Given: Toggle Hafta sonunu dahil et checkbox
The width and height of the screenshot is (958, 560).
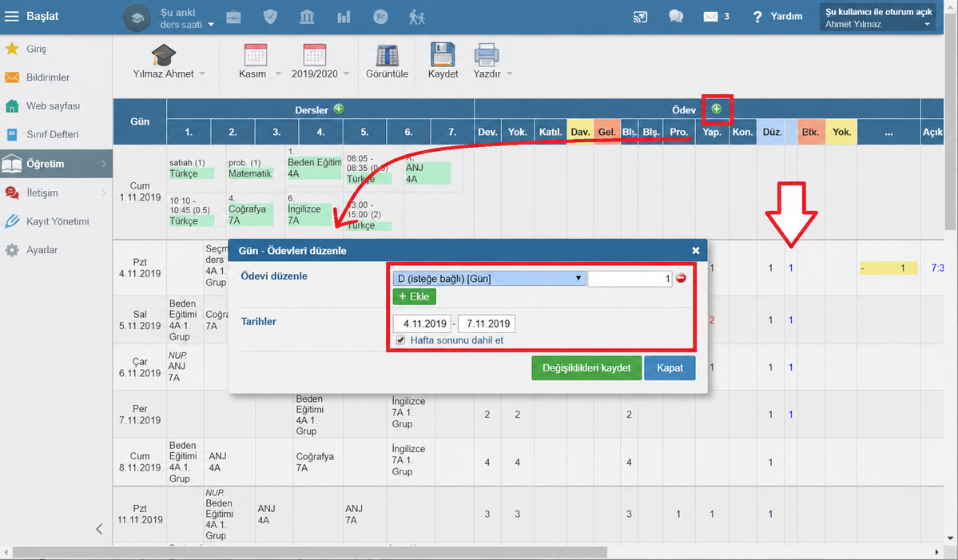Looking at the screenshot, I should (x=400, y=340).
